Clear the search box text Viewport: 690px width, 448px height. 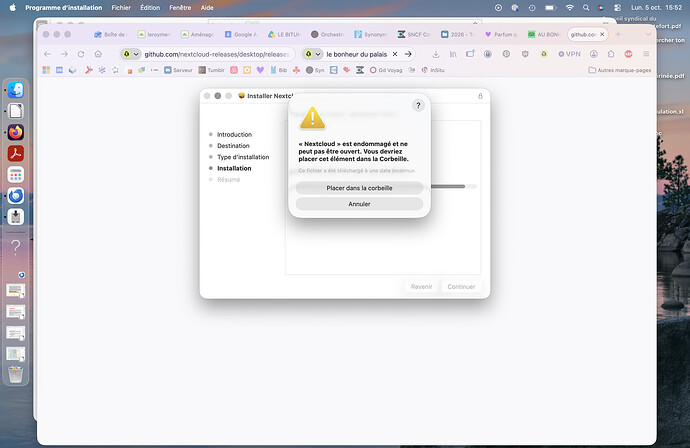tap(395, 54)
